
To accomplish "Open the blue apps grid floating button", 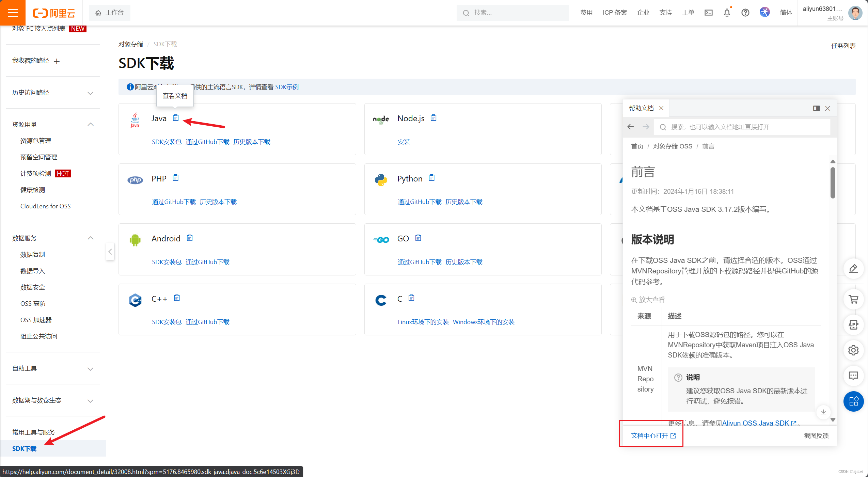I will coord(853,401).
